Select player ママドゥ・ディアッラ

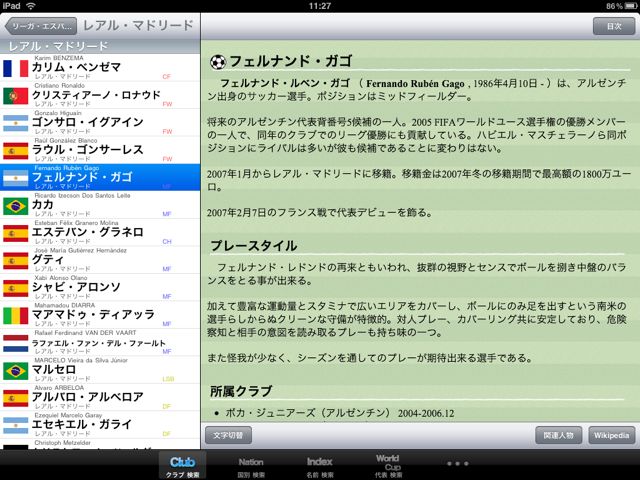coord(93,314)
